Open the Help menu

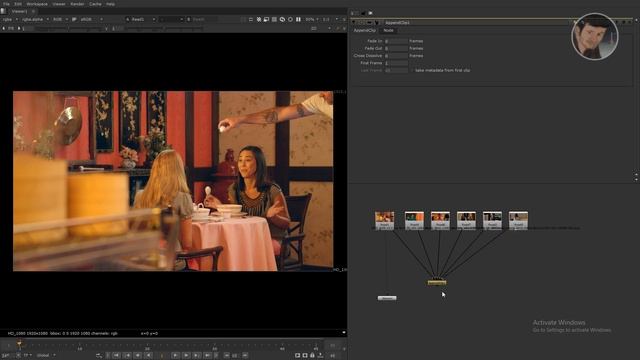click(x=110, y=4)
